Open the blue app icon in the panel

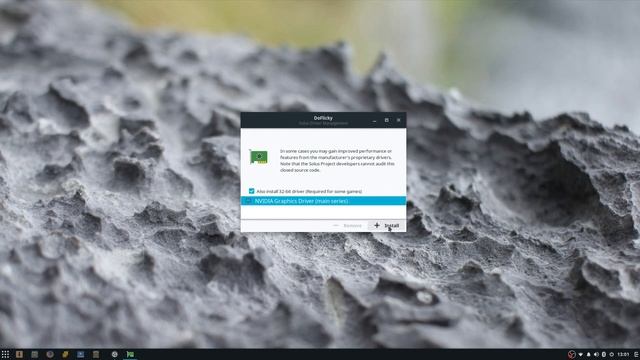click(80, 354)
